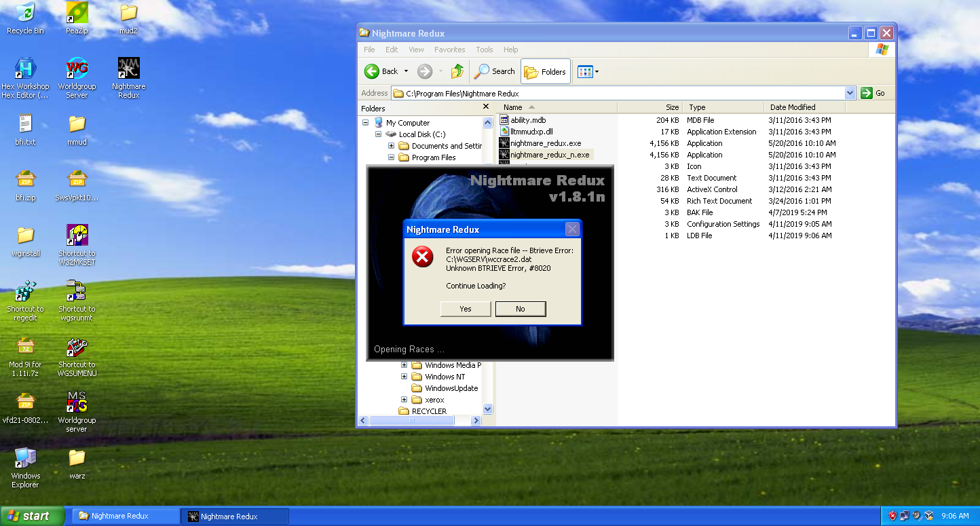Click Yes to continue loading
Viewport: 980px width, 526px height.
click(x=466, y=309)
